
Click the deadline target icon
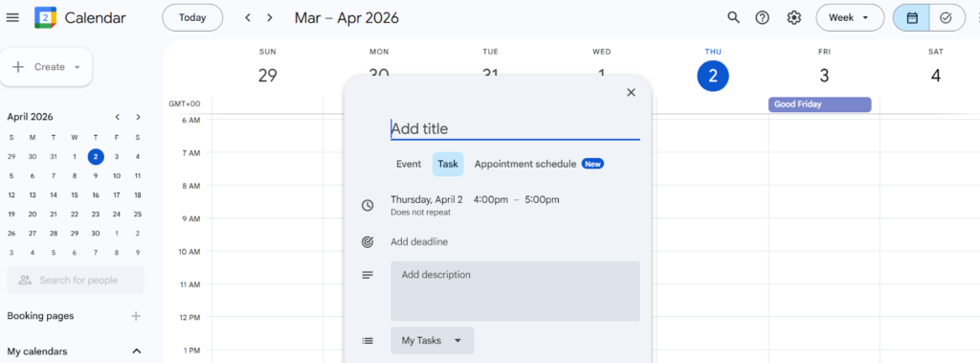[x=367, y=241]
